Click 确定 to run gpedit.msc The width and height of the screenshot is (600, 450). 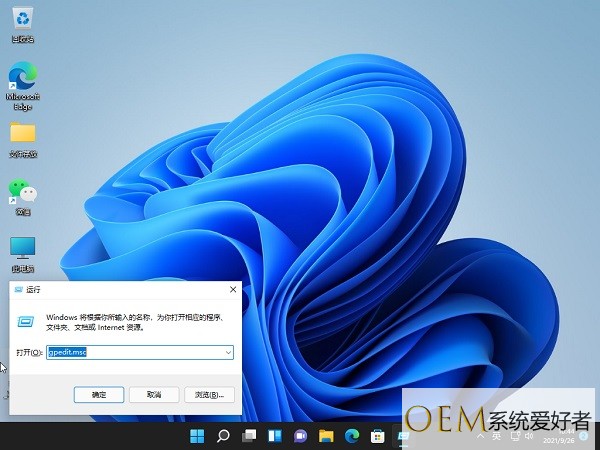pos(98,394)
